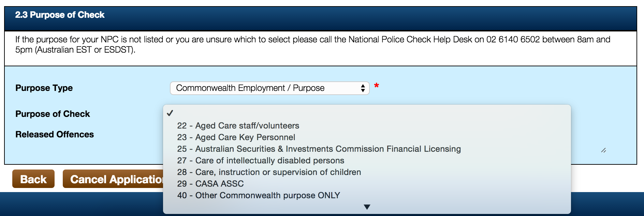Viewport: 644px width, 216px height.
Task: Pick the 29 - CASA ASSC option
Action: point(210,184)
